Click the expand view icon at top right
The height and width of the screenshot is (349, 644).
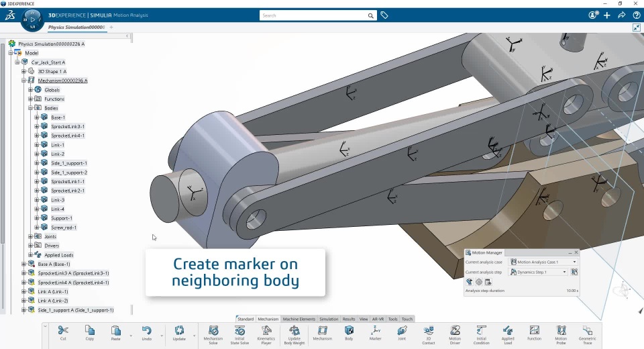click(637, 28)
